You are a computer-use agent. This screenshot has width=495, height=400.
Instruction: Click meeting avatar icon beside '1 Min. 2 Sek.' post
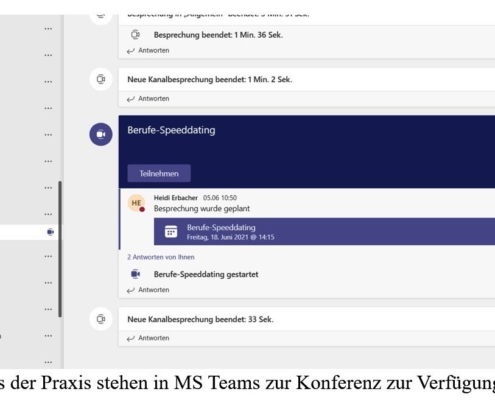pyautogui.click(x=101, y=79)
